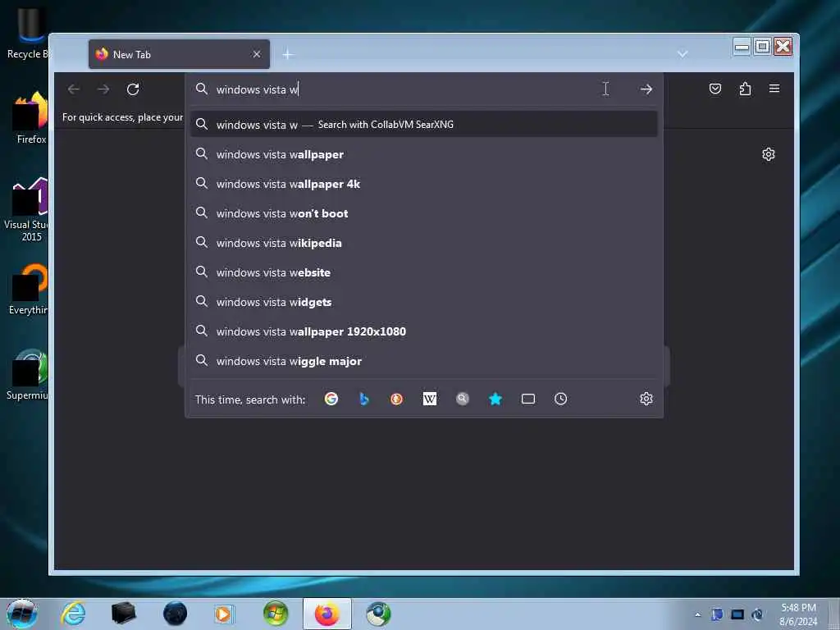
Task: Open the new tab page settings gear
Action: (x=768, y=154)
